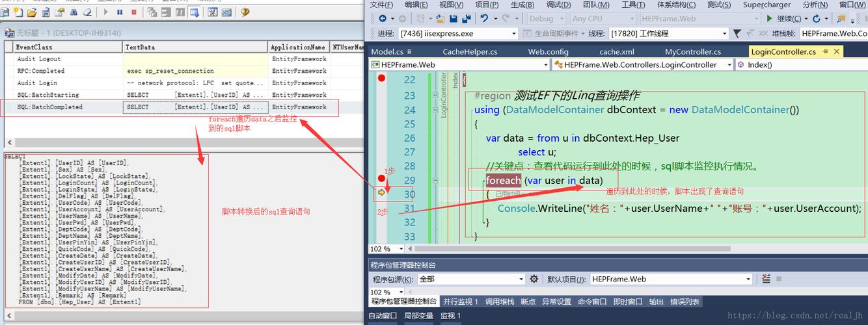Stop the selected trace in Profiler
The height and width of the screenshot is (325, 868).
[x=134, y=12]
